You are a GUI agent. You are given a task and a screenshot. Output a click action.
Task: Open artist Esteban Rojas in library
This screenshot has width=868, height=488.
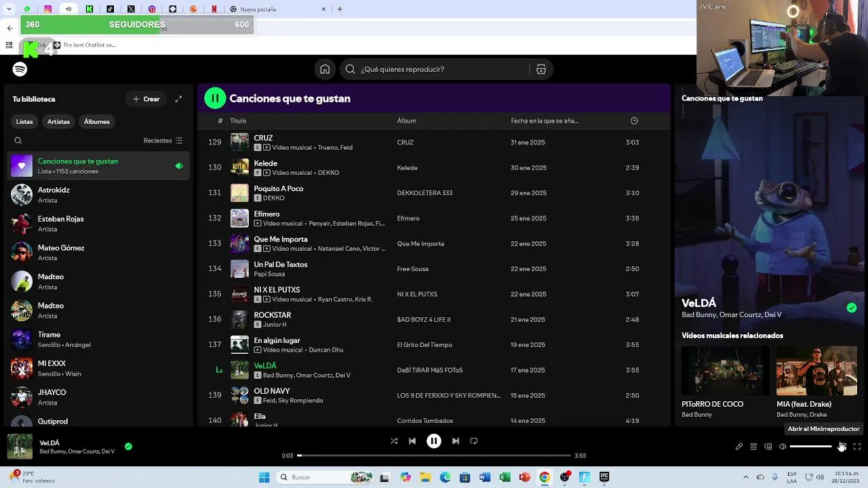pos(99,224)
